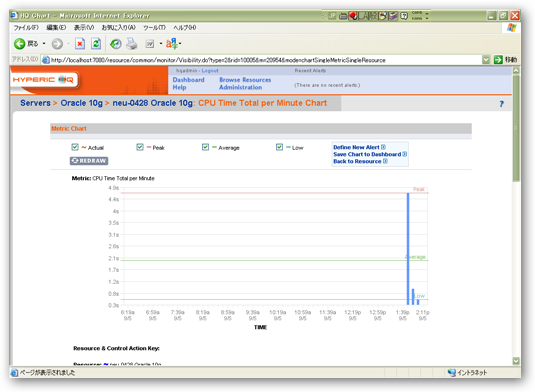Click the page scrollbar down arrow
535x392 pixels.
(516, 361)
